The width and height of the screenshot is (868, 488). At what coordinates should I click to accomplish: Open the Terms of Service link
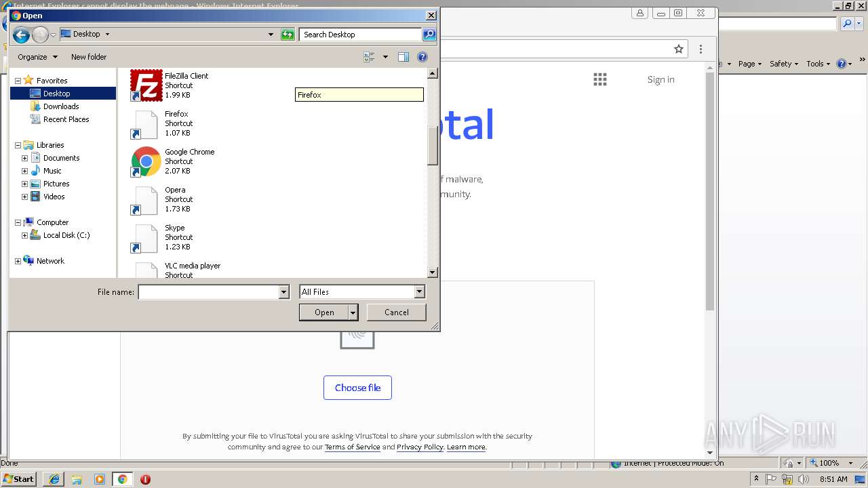(x=353, y=447)
